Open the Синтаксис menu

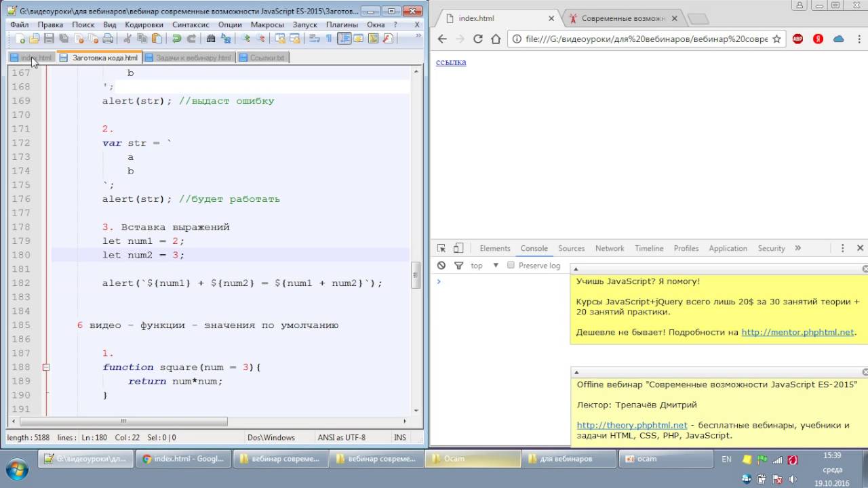point(191,24)
